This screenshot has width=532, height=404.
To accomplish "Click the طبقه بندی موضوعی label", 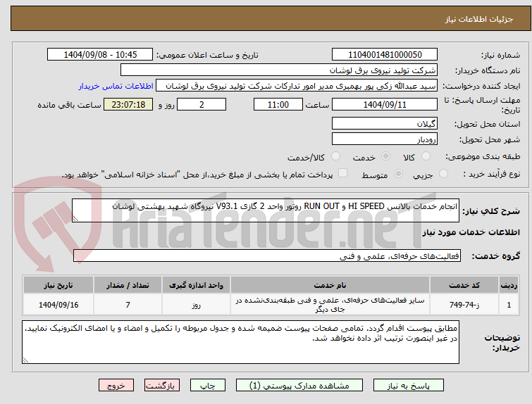I will tap(483, 156).
